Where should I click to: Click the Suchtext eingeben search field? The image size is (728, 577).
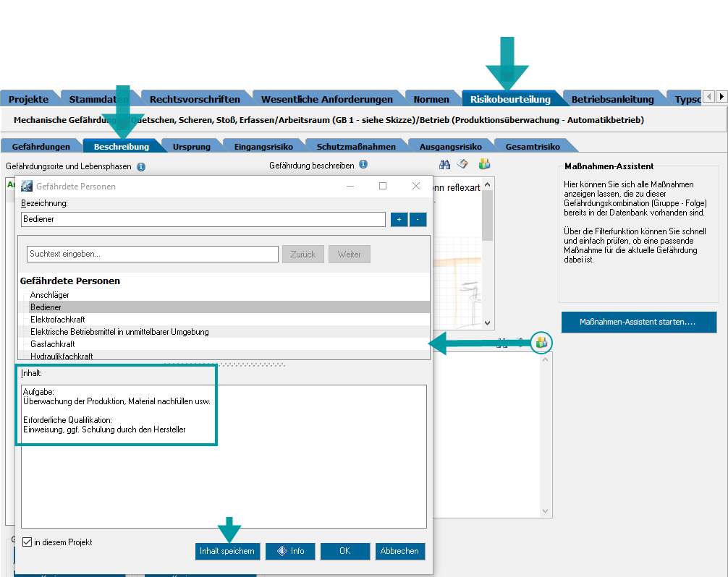(x=152, y=255)
